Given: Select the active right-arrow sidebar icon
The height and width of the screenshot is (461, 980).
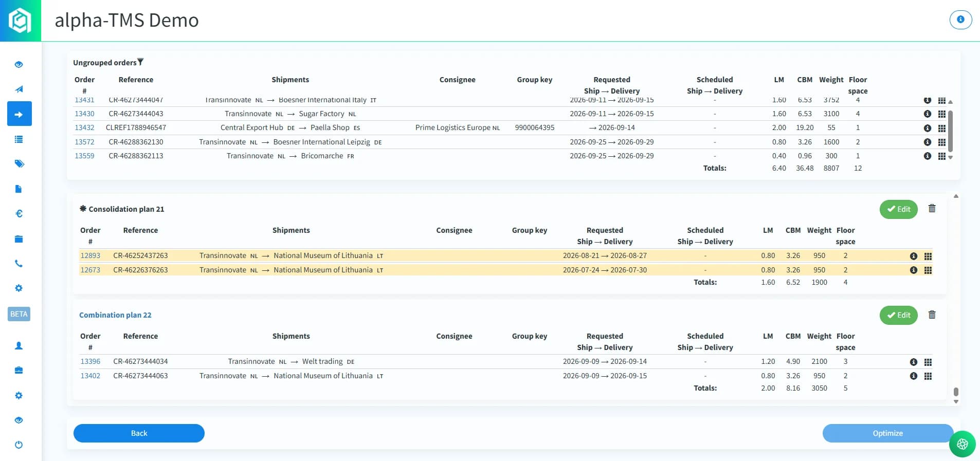Looking at the screenshot, I should [x=19, y=114].
